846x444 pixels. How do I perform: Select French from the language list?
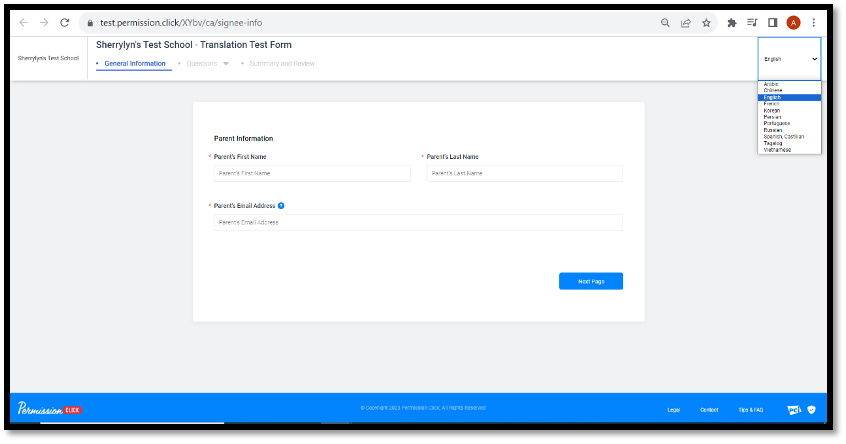(772, 103)
